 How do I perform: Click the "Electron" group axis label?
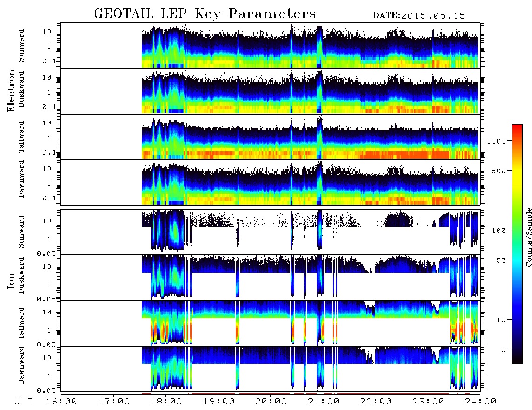click(11, 91)
